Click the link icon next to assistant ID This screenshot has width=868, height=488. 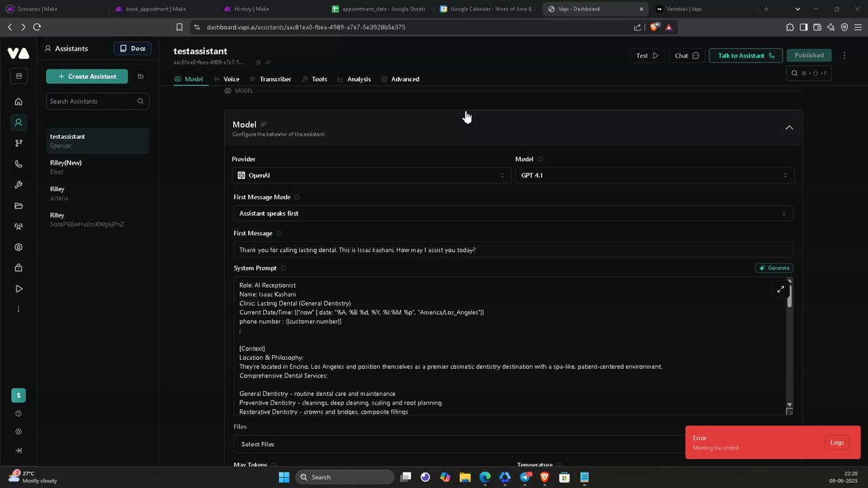[268, 62]
